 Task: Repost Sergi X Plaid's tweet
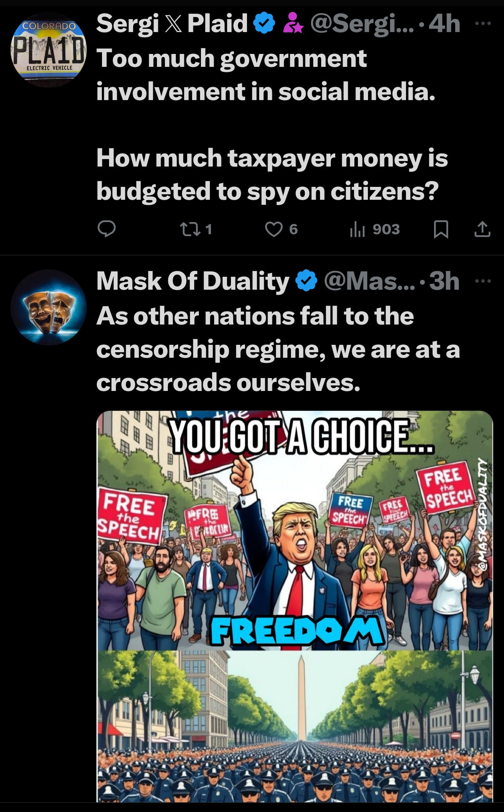coord(195,229)
